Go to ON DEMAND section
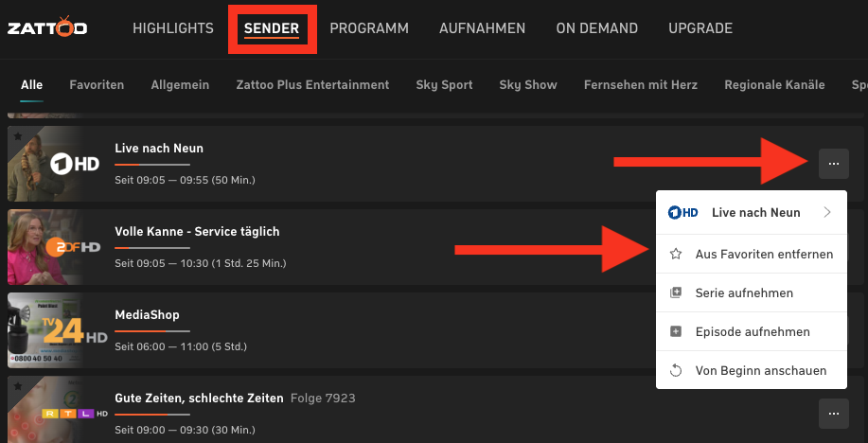868x443 pixels. pyautogui.click(x=596, y=28)
